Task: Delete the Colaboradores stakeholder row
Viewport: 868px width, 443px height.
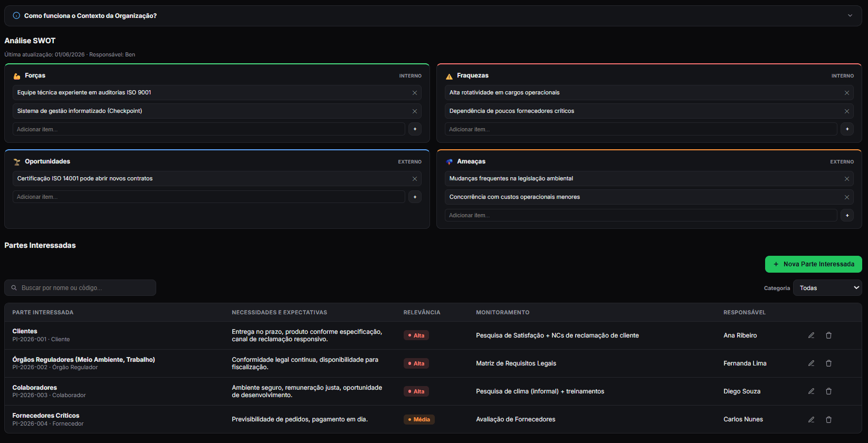Action: [829, 391]
